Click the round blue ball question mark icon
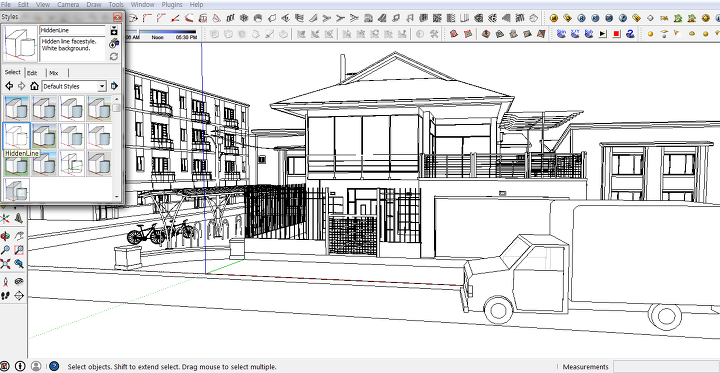 click(x=623, y=18)
